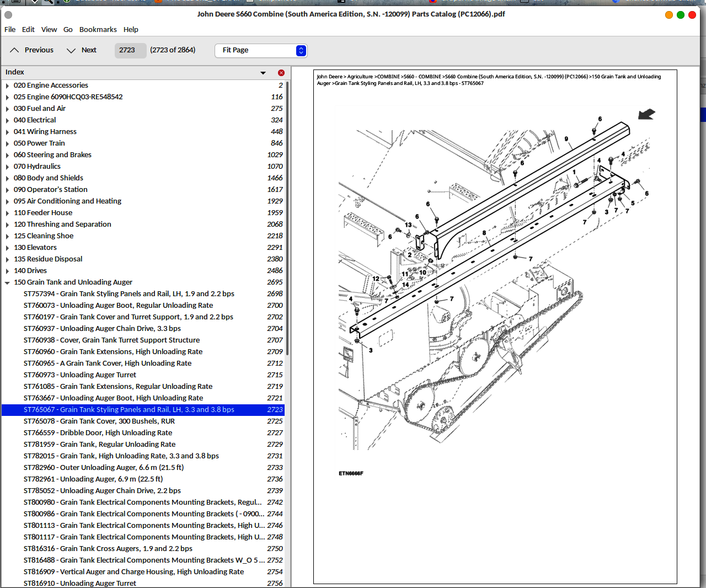Screen dimensions: 706x588
Task: Open the Bookmarks menu
Action: 98,30
